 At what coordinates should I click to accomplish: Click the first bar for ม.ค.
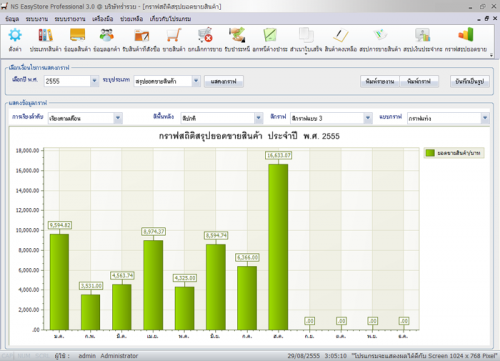[x=59, y=282]
